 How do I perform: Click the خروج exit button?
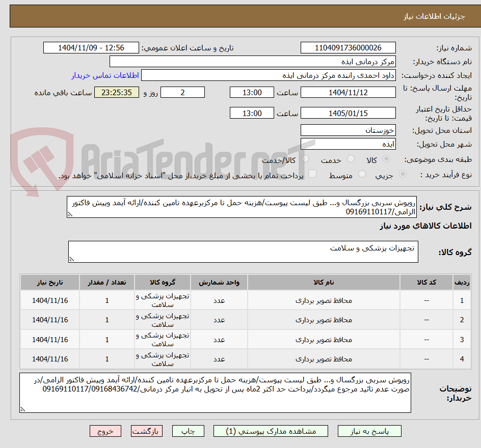pyautogui.click(x=105, y=431)
